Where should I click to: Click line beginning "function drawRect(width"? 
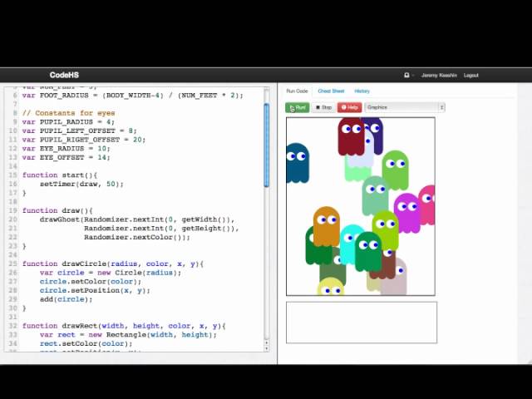(124, 326)
